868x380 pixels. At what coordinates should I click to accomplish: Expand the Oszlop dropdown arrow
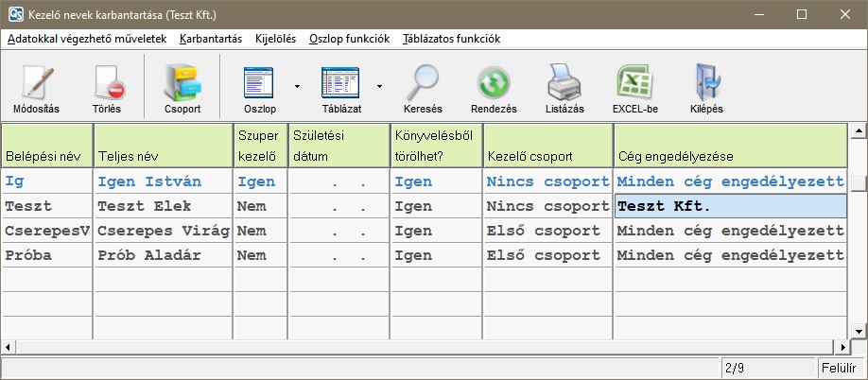coord(297,86)
